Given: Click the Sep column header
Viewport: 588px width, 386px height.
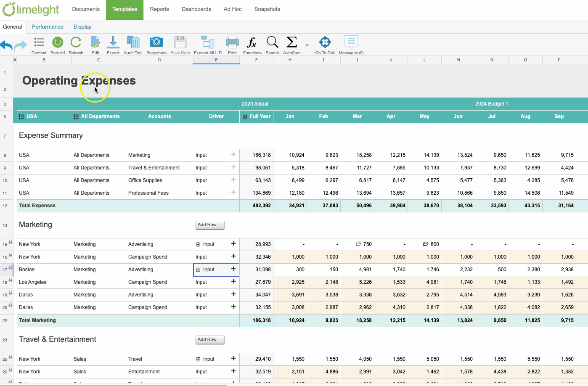Looking at the screenshot, I should click(x=559, y=116).
